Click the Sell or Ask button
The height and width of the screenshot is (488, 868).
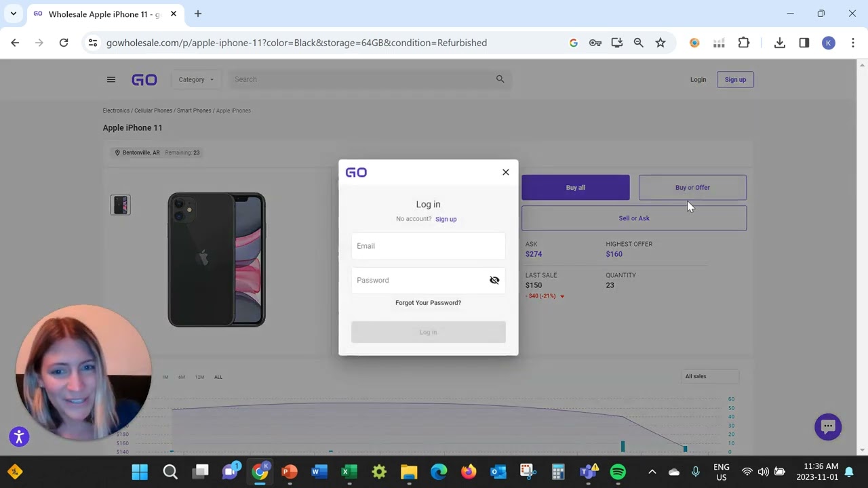click(634, 218)
